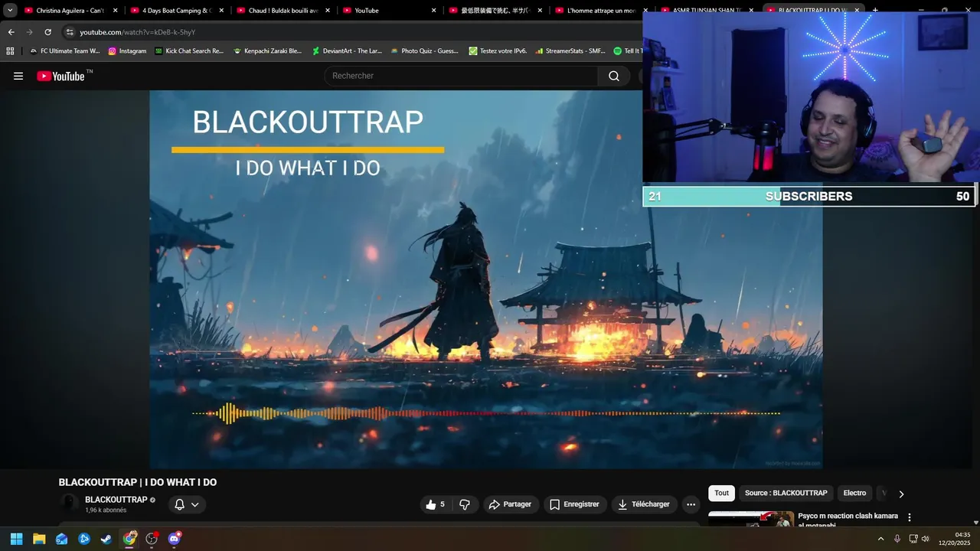Open the Windows Start menu
The image size is (980, 551).
tap(16, 539)
